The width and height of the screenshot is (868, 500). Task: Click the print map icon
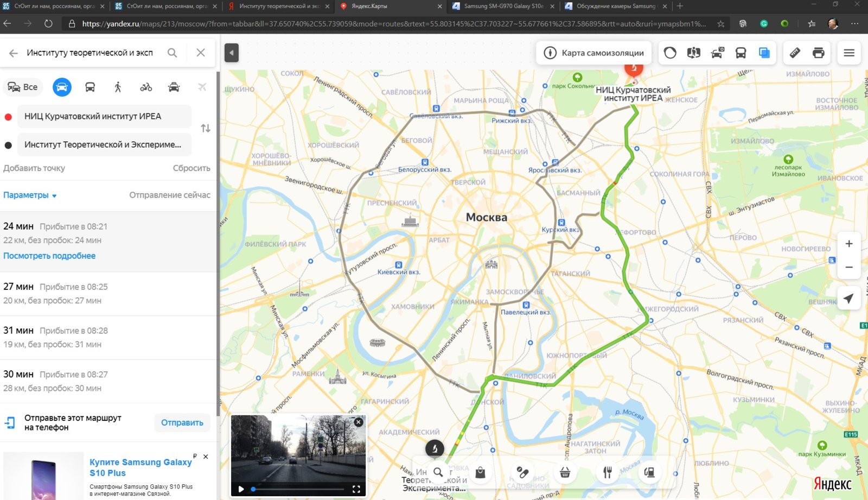pyautogui.click(x=818, y=53)
